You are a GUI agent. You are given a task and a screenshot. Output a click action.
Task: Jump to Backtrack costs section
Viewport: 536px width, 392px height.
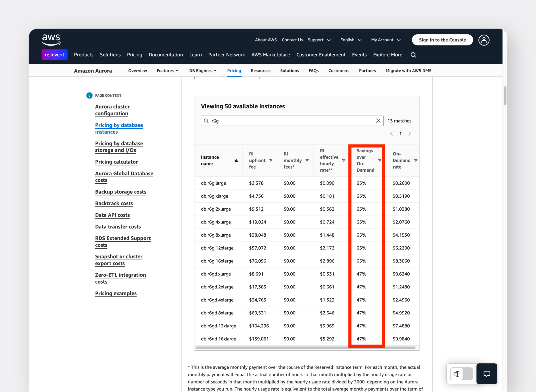(114, 203)
